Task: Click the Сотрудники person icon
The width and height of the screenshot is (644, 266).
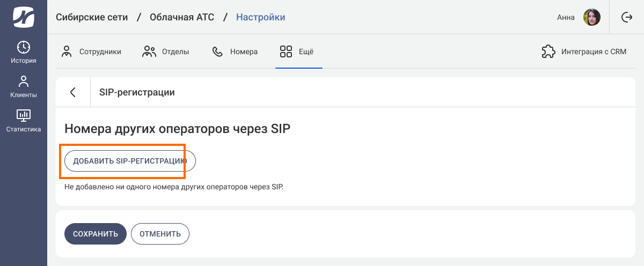Action: [x=67, y=51]
